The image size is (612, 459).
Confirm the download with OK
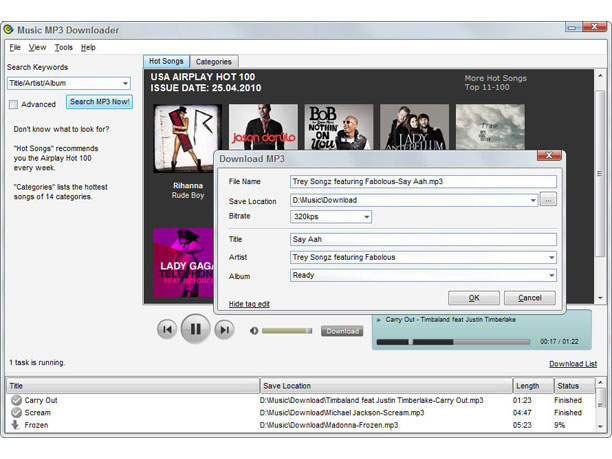coord(474,298)
